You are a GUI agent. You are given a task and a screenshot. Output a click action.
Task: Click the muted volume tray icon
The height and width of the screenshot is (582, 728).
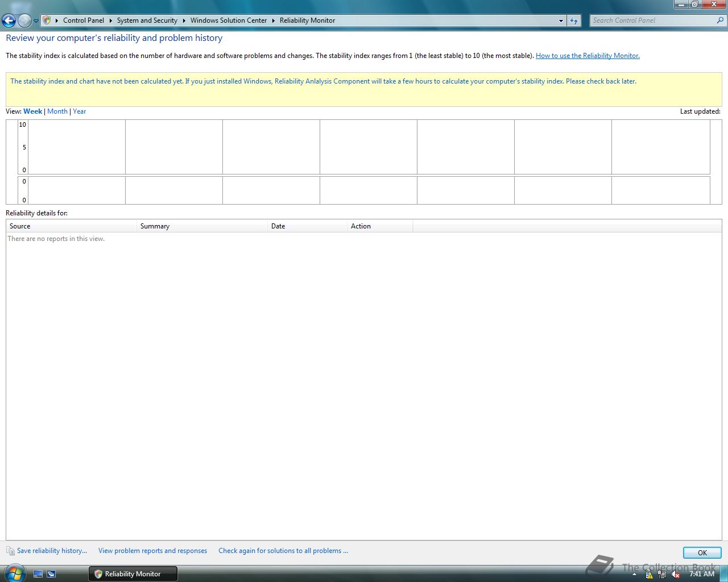point(676,575)
